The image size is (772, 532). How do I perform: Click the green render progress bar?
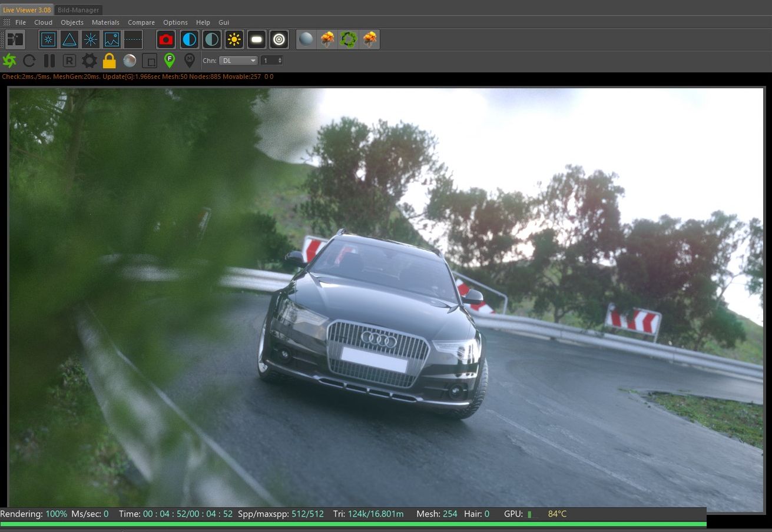[x=353, y=524]
